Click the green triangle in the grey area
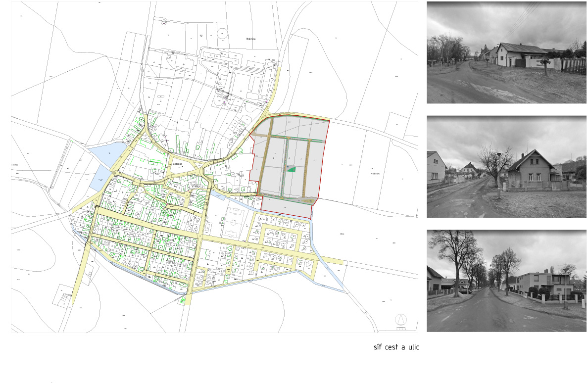 tap(292, 169)
